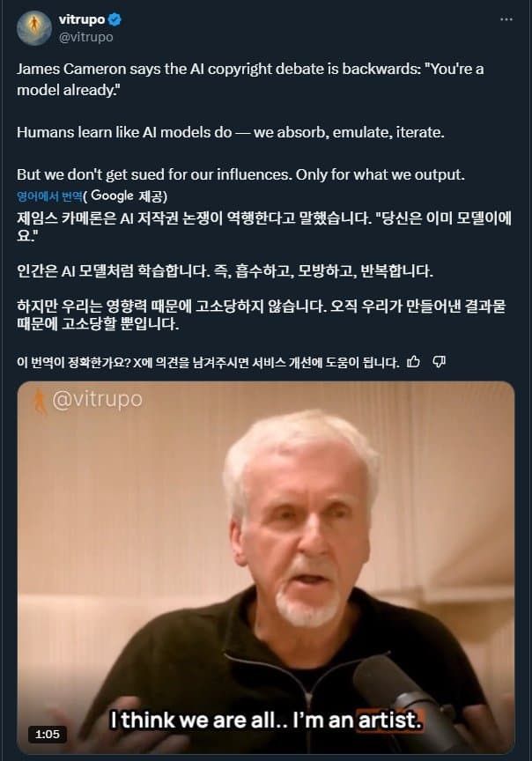Click the thumbs down translation feedback icon
Image resolution: width=532 pixels, height=761 pixels.
pyautogui.click(x=440, y=362)
